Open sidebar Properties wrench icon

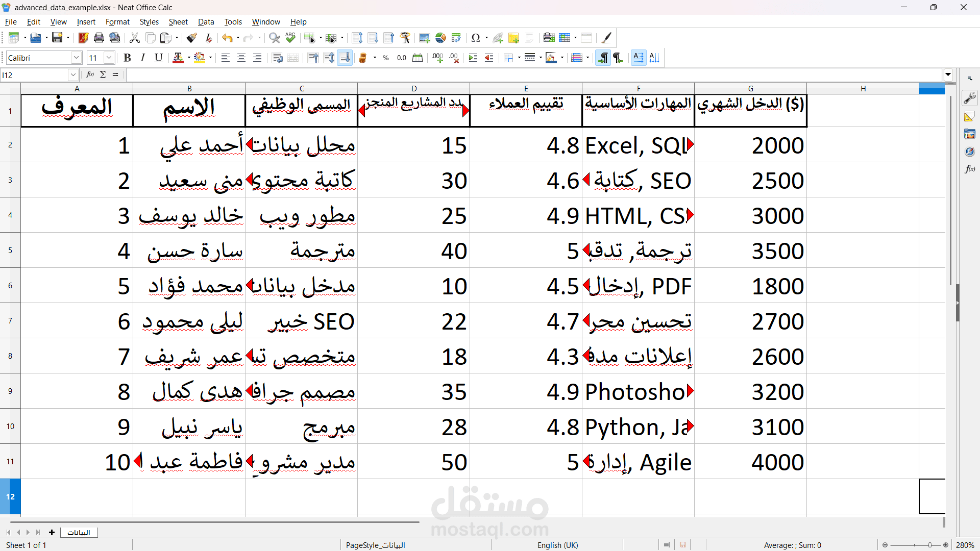[x=970, y=97]
